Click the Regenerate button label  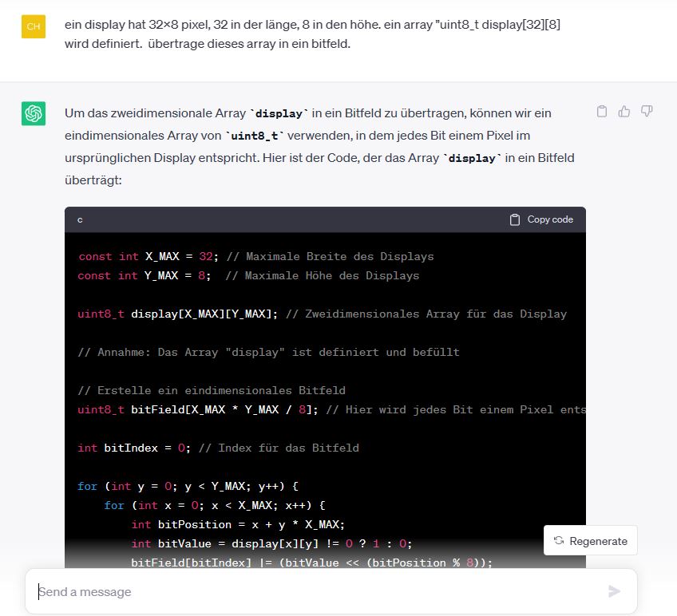599,541
